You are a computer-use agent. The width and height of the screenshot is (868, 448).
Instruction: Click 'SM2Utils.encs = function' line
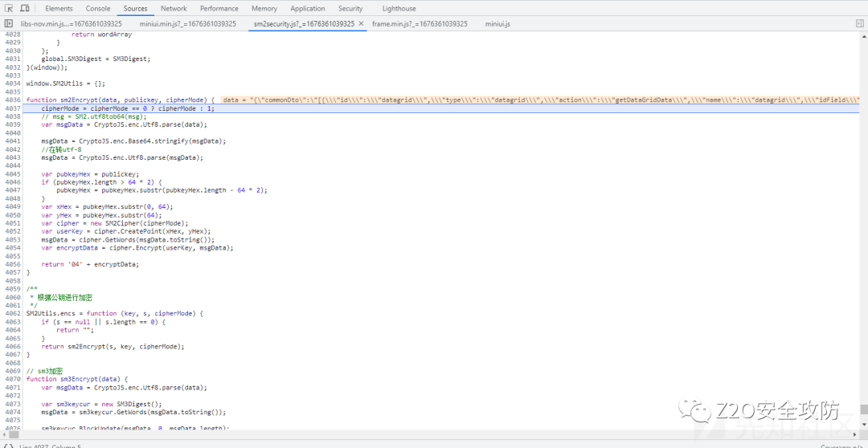pos(115,314)
